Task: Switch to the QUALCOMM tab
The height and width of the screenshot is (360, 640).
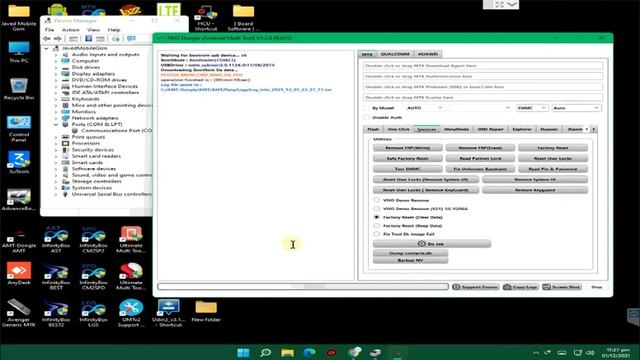Action: (395, 54)
